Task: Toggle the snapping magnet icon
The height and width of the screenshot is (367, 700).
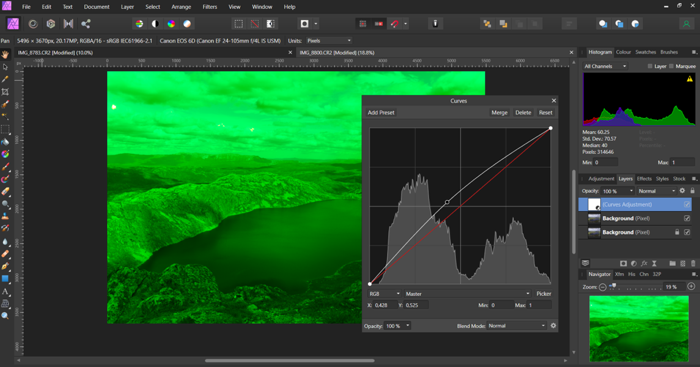Action: 395,24
